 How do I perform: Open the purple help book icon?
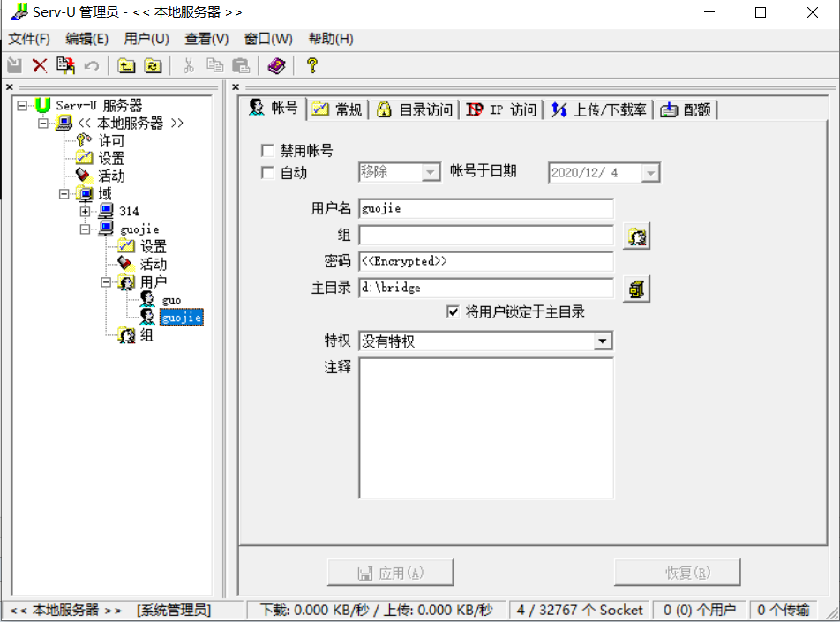click(x=276, y=66)
